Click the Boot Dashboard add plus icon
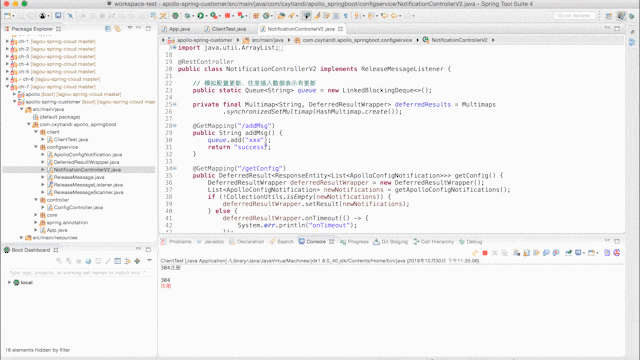The height and width of the screenshot is (360, 640). (137, 261)
